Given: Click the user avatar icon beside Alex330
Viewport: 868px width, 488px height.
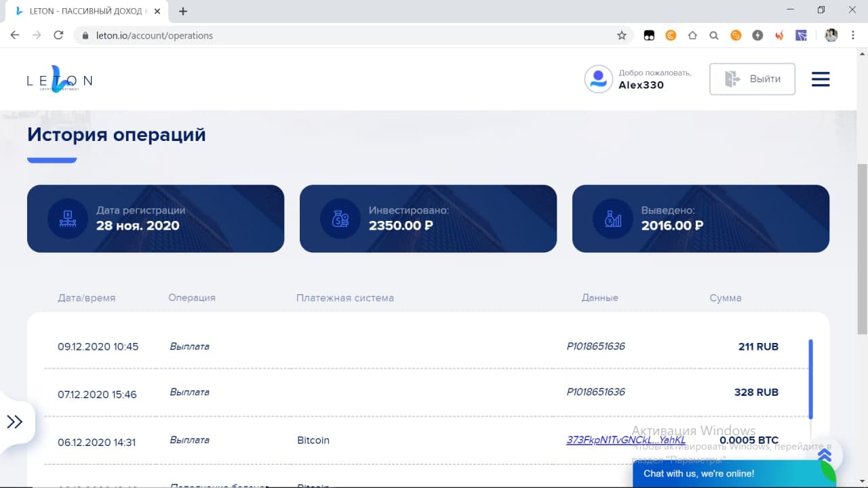Looking at the screenshot, I should pos(598,79).
